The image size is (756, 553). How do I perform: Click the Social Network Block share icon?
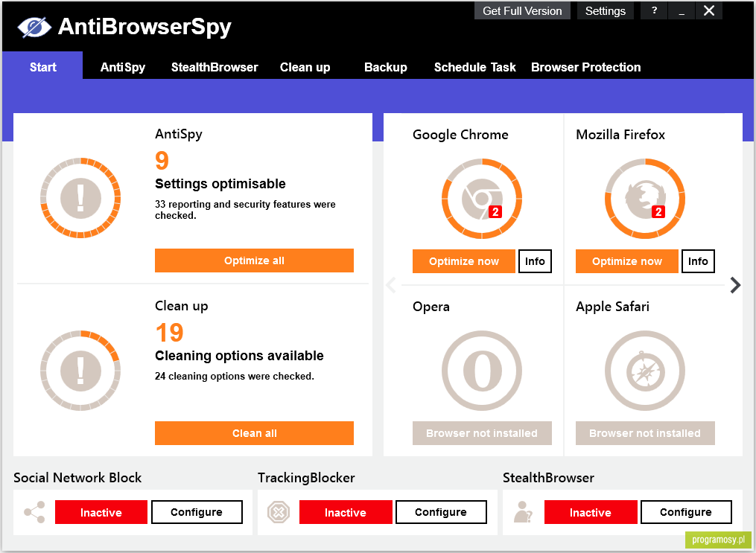35,512
